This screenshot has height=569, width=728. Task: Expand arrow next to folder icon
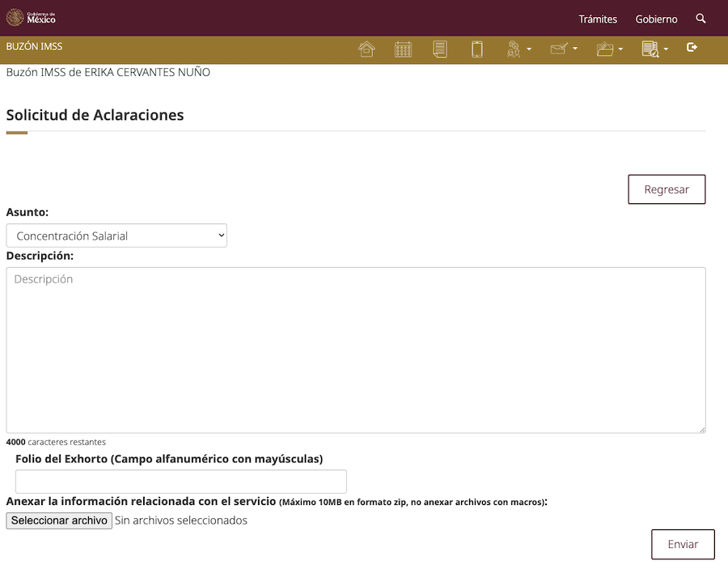[x=620, y=49]
